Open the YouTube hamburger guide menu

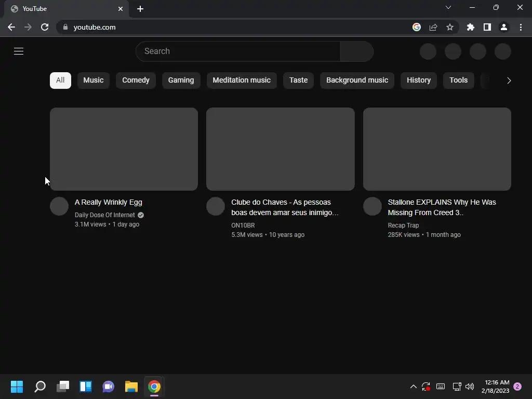(x=19, y=51)
